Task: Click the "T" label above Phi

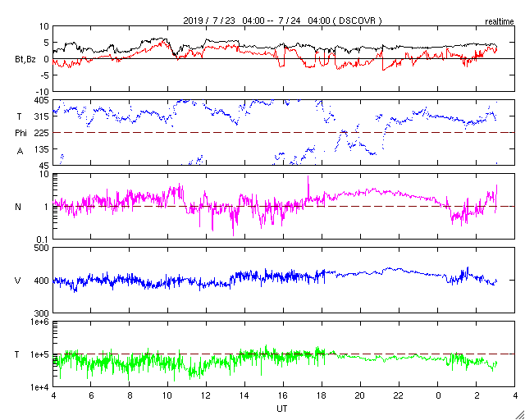Action: coord(19,116)
